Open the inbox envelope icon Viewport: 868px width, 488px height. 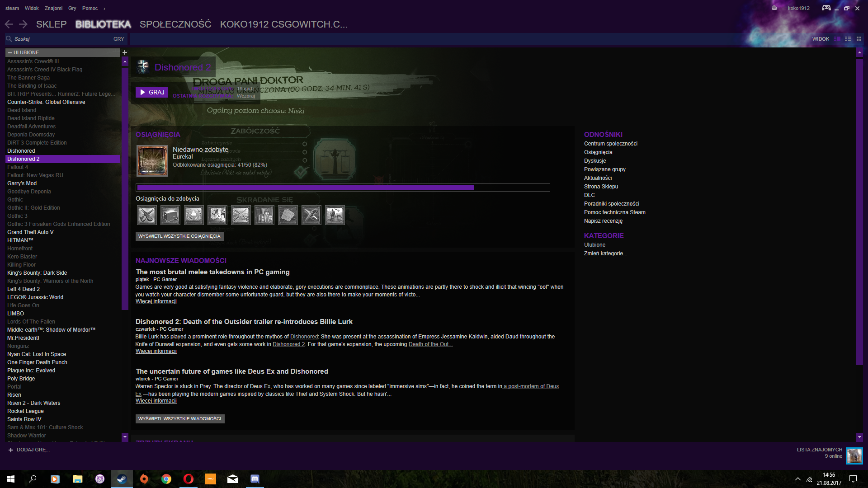774,8
